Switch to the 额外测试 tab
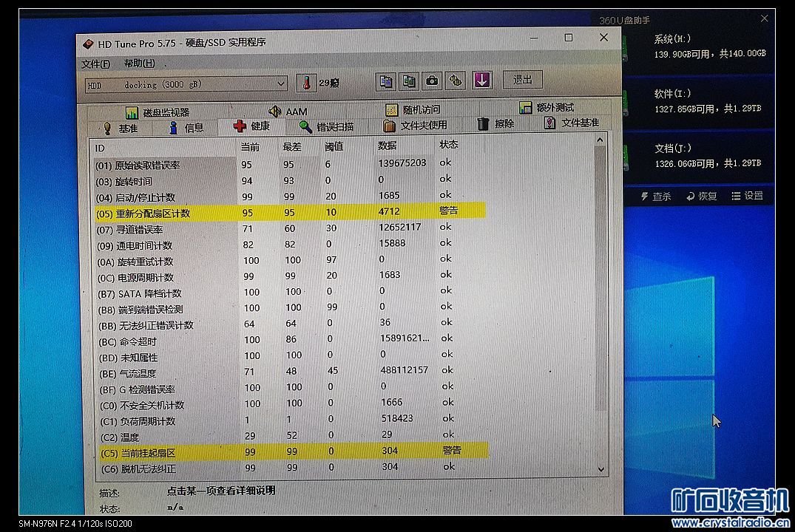Image resolution: width=795 pixels, height=532 pixels. pos(547,107)
